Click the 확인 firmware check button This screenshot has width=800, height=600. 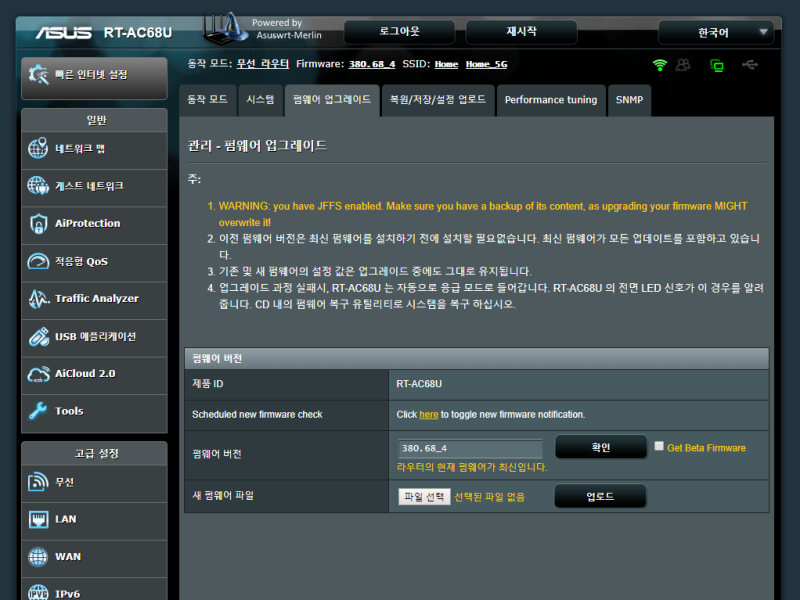(600, 447)
